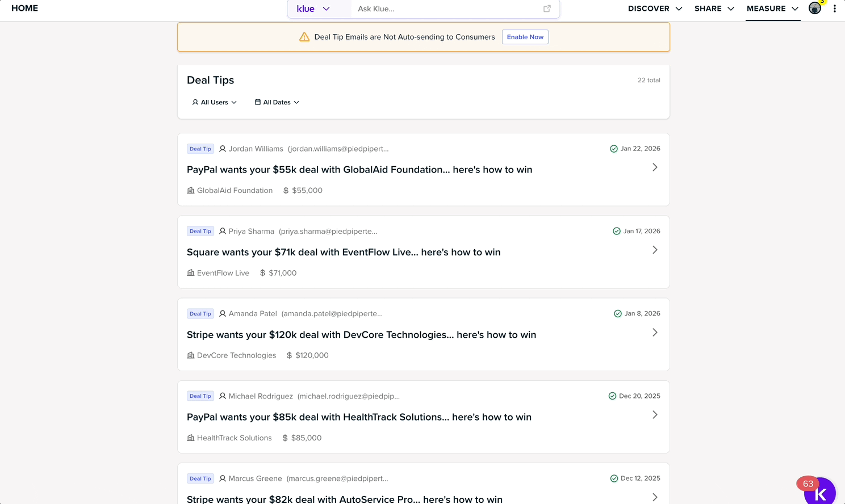The image size is (845, 504).
Task: Click the 'EventFlow Live' company name
Action: pos(223,273)
